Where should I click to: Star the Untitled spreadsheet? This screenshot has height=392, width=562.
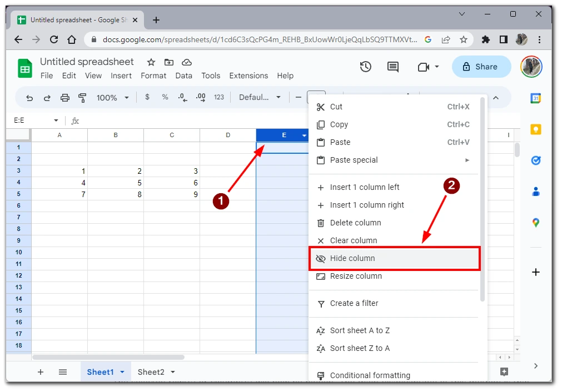[x=151, y=62]
